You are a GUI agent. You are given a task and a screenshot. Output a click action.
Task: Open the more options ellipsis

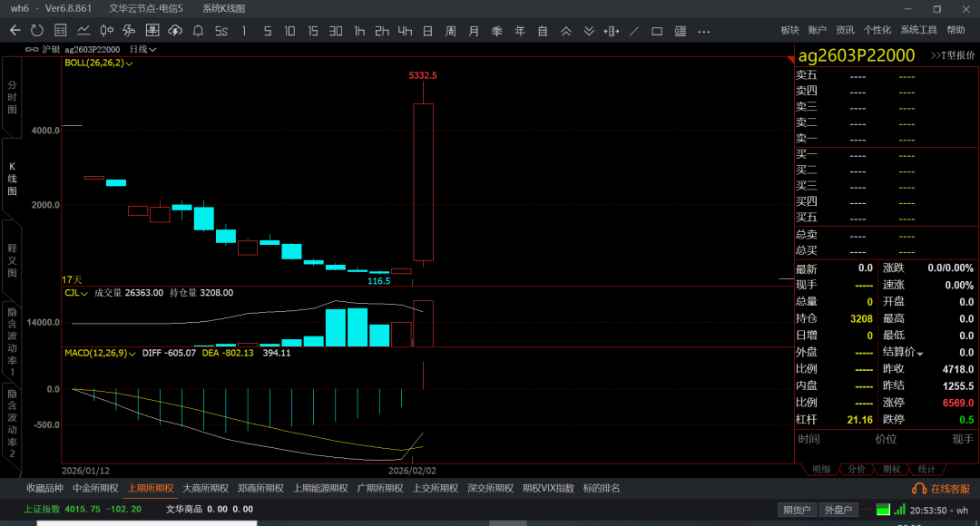pyautogui.click(x=704, y=31)
